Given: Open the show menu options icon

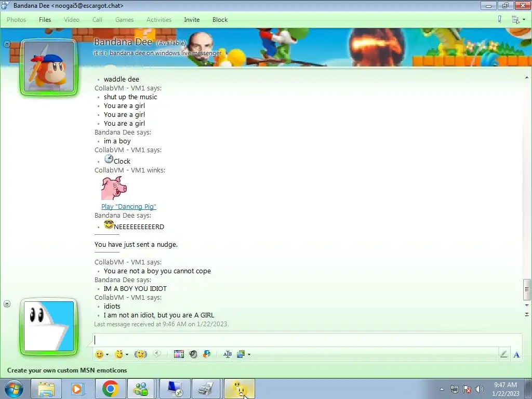Looking at the screenshot, I should [518, 20].
